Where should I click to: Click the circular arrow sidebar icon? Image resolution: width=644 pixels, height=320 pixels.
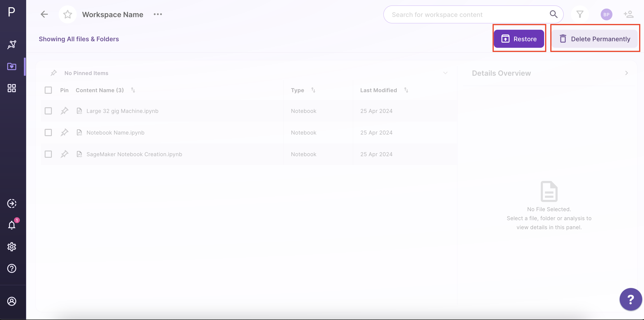[12, 203]
